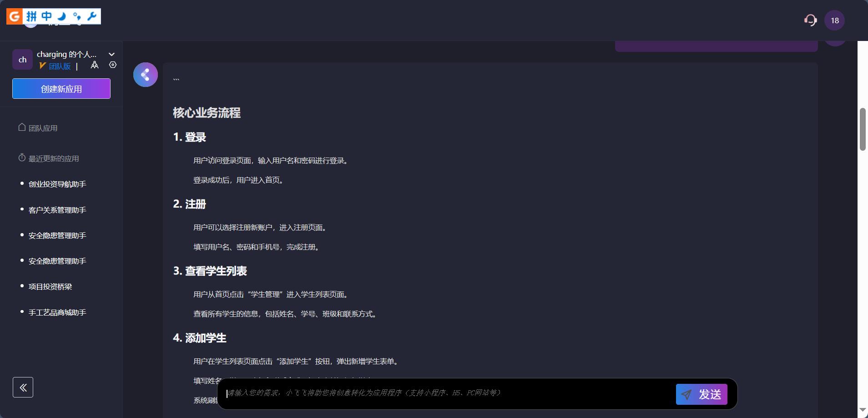Open 团队应用 in the sidebar
Screen dimensions: 868x418
[38, 128]
